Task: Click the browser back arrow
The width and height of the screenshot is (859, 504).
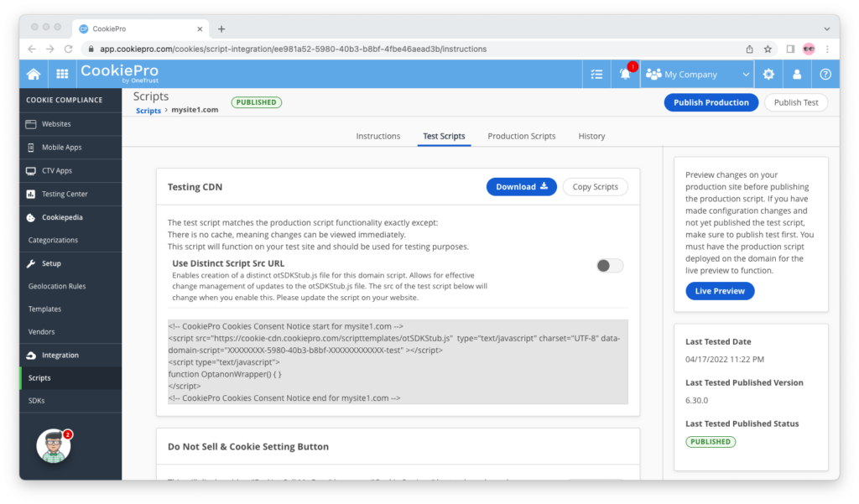Action: [32, 49]
